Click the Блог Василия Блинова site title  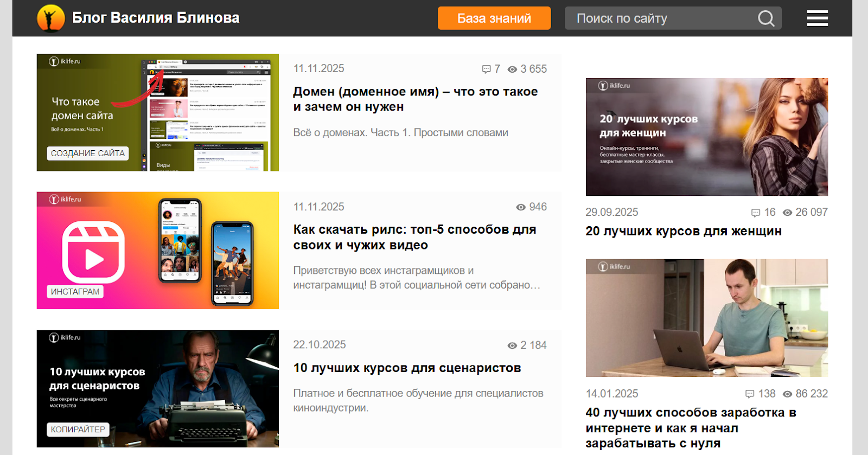click(156, 18)
